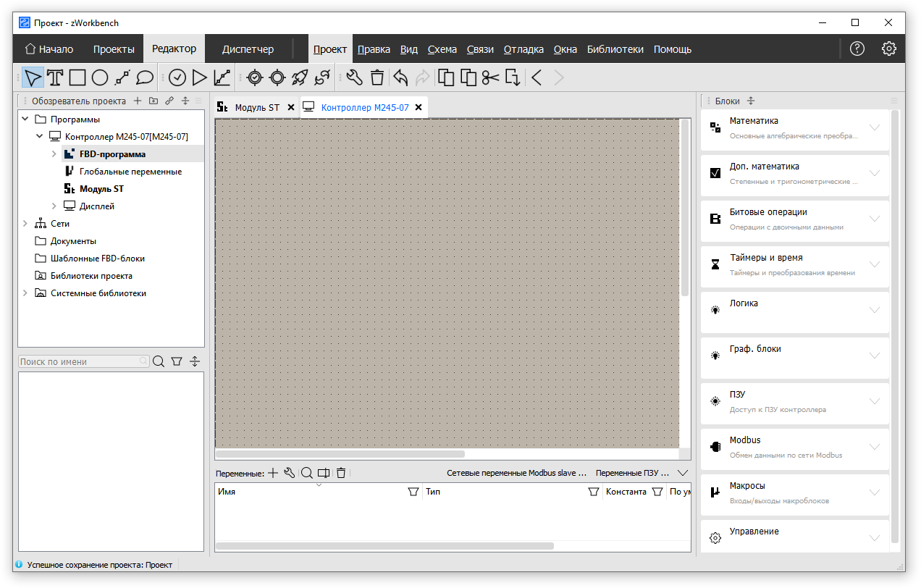921x588 pixels.
Task: Expand the Математика block category
Action: [874, 127]
